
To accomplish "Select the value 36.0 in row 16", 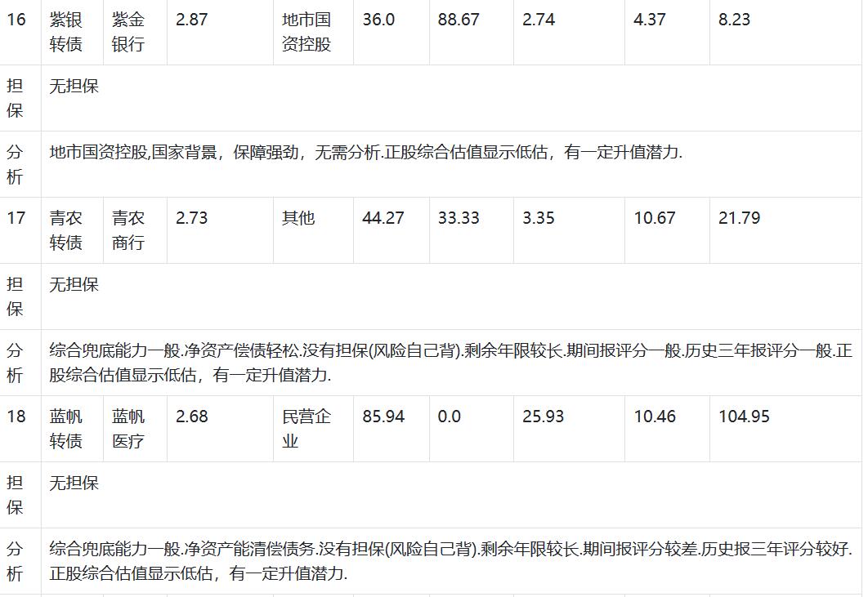I will [378, 20].
